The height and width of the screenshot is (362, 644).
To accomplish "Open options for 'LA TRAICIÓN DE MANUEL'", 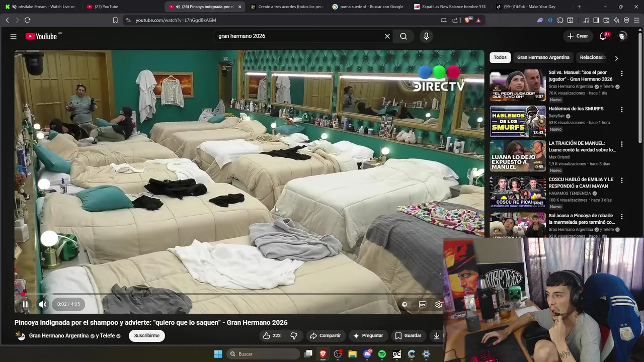I will click(622, 144).
